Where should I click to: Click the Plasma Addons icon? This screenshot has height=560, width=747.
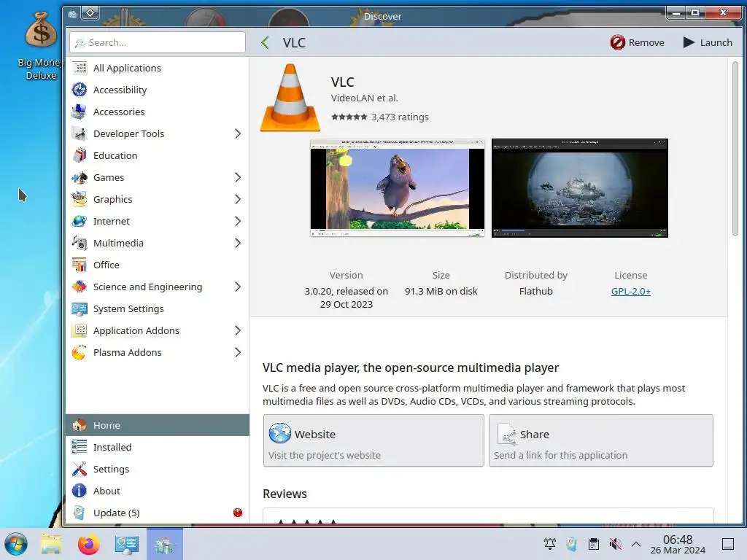80,352
